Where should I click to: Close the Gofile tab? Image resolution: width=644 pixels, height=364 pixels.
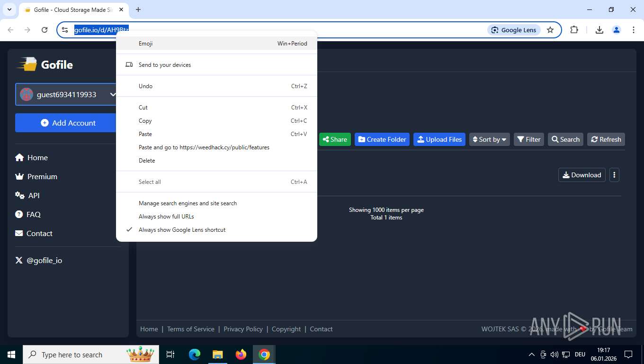(122, 10)
